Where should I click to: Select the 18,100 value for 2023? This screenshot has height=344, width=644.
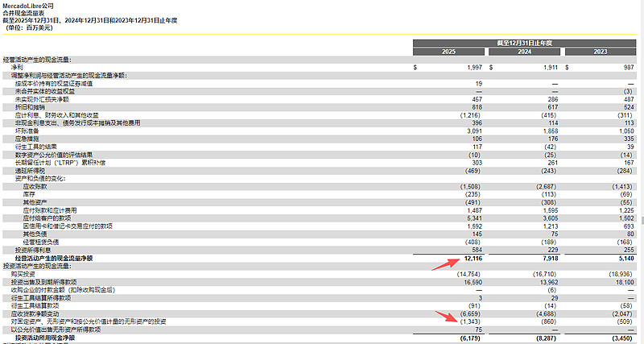click(x=625, y=282)
